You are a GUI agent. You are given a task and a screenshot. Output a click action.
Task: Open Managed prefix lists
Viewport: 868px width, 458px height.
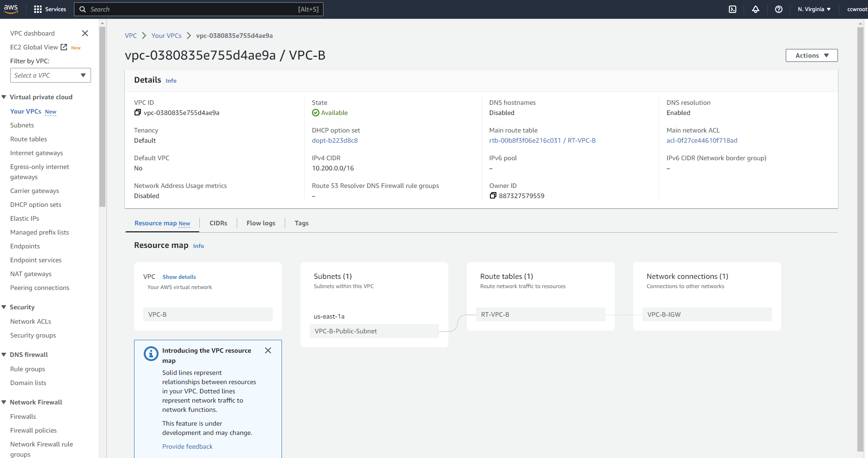click(x=39, y=232)
